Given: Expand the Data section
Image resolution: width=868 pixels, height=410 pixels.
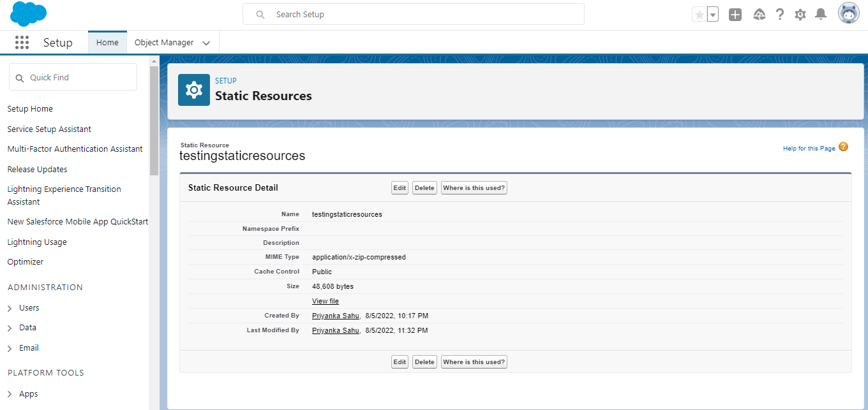Looking at the screenshot, I should point(10,328).
